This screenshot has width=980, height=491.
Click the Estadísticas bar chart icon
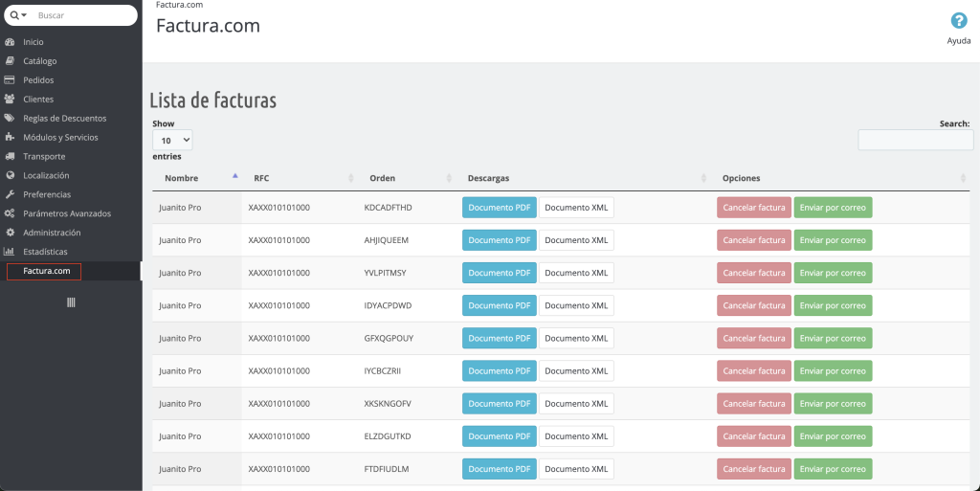click(10, 252)
